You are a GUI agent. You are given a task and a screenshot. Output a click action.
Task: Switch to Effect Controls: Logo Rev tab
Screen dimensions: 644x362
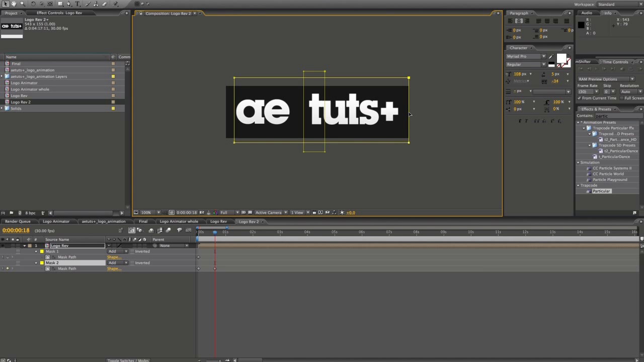[x=59, y=13]
